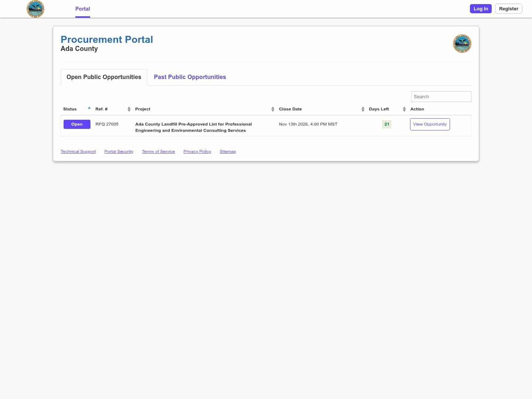
Task: Click the Ada County seal in navbar
Action: point(35,9)
